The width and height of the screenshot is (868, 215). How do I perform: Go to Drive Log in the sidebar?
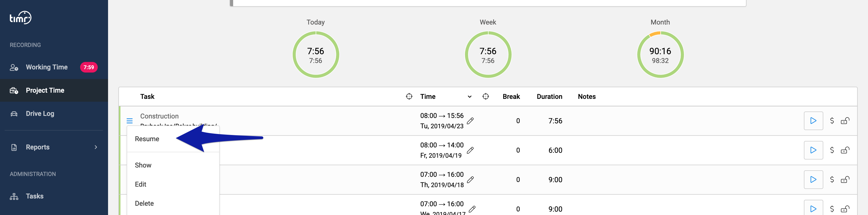[x=40, y=114]
